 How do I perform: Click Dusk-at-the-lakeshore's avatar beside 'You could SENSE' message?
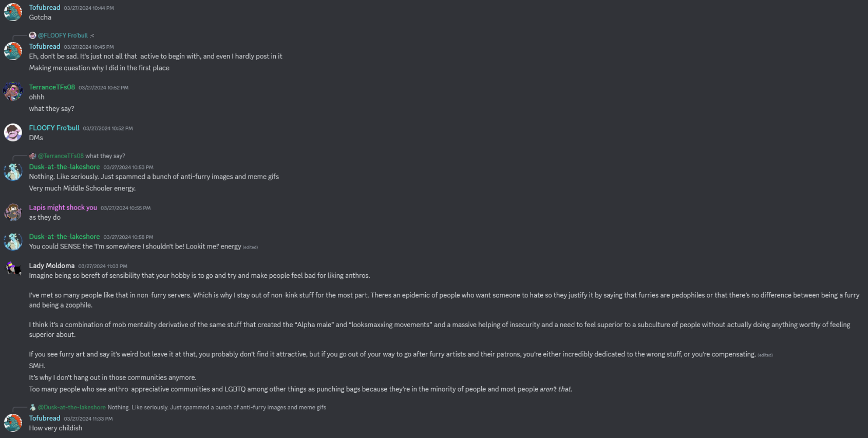click(x=13, y=241)
